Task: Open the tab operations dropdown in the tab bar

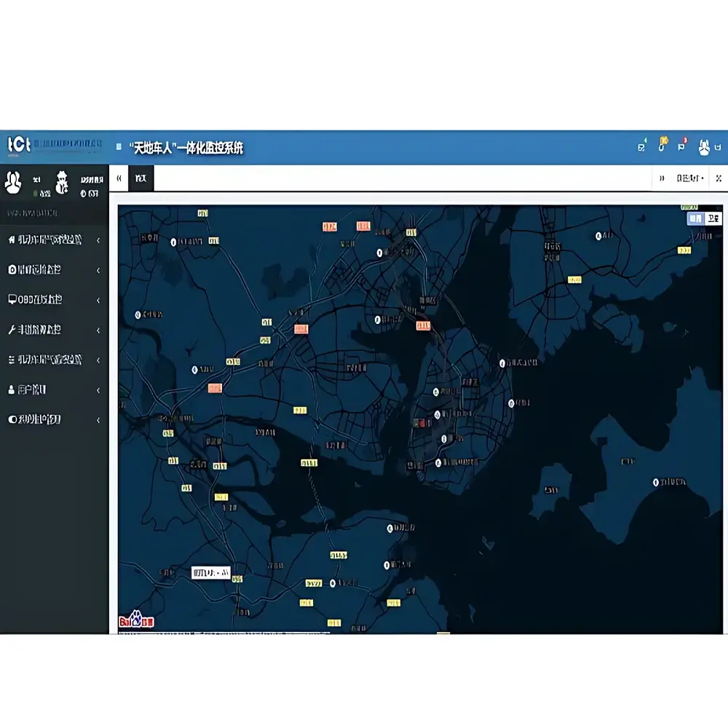Action: [x=690, y=178]
